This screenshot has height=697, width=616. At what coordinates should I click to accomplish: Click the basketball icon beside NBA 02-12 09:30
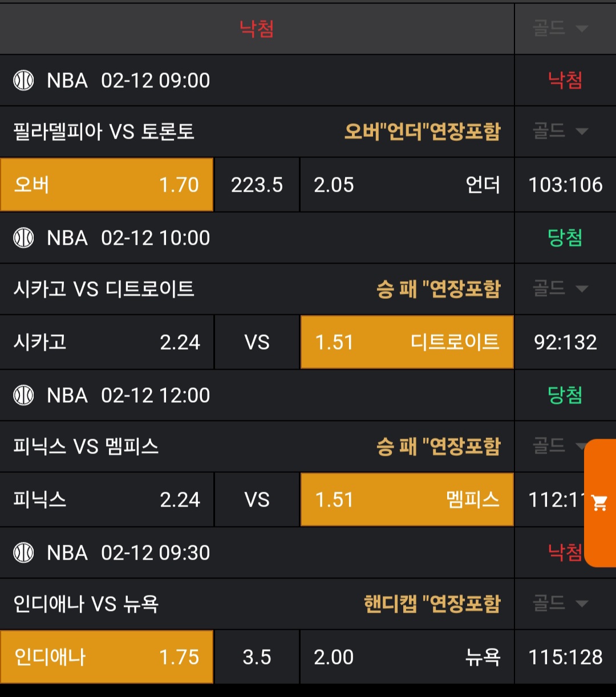coord(24,553)
